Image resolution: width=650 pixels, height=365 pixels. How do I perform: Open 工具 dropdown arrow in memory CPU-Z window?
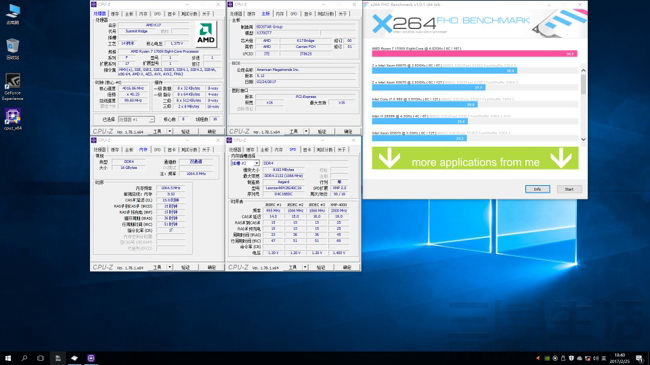click(170, 268)
